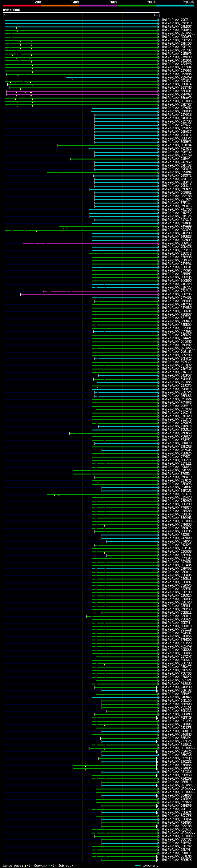Click the UniRef100_B1HVS1 label
197x868 pixels.
176,843
